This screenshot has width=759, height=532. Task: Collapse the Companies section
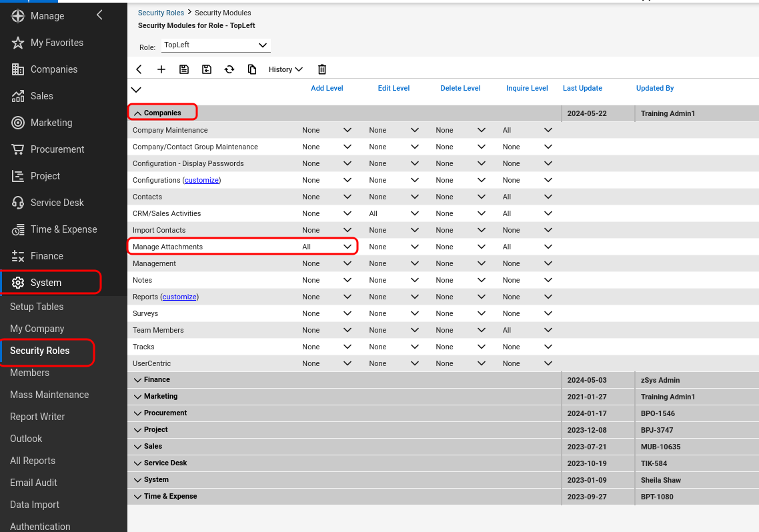[138, 113]
